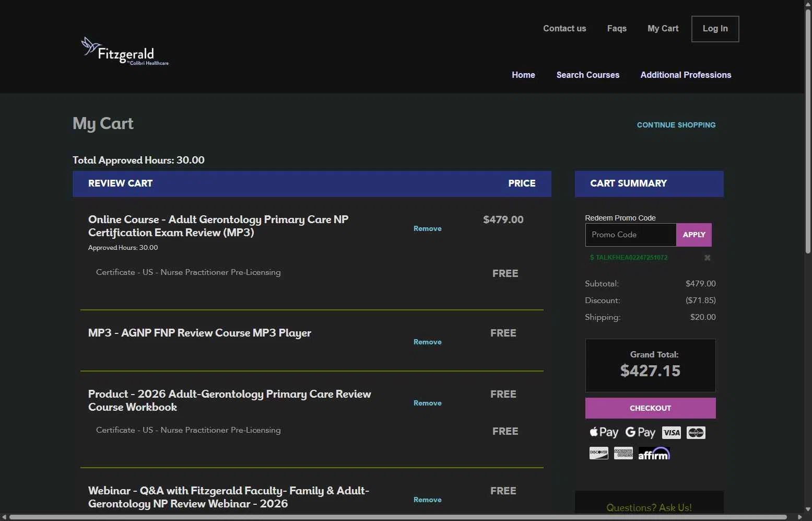Click the Discount ($71.85) value
The height and width of the screenshot is (521, 812).
tap(700, 300)
